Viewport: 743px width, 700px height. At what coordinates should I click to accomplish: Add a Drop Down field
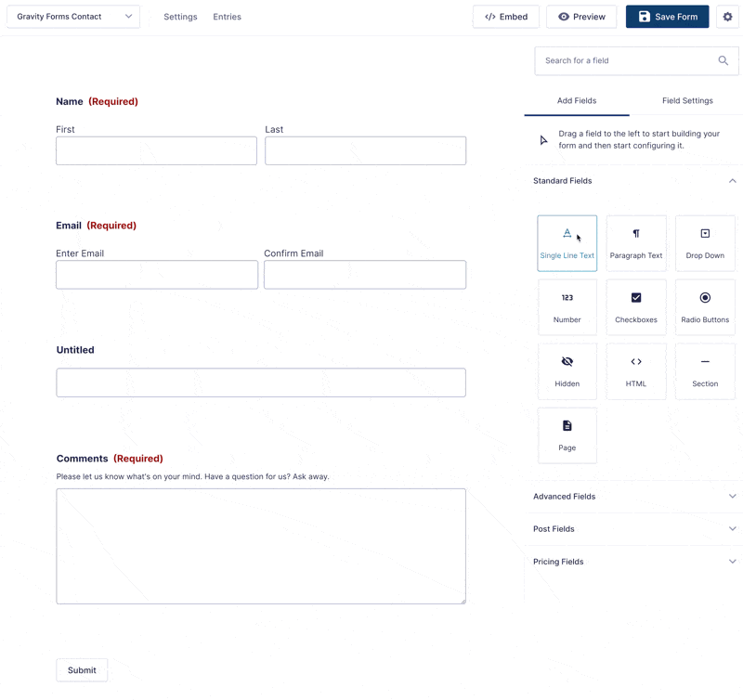[x=705, y=243]
